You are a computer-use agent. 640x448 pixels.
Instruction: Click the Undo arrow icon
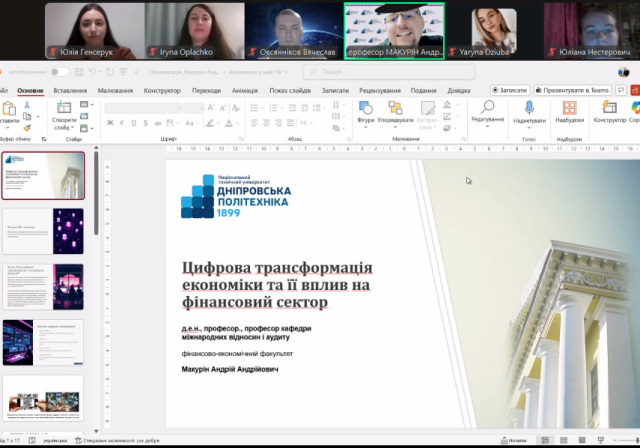point(92,72)
